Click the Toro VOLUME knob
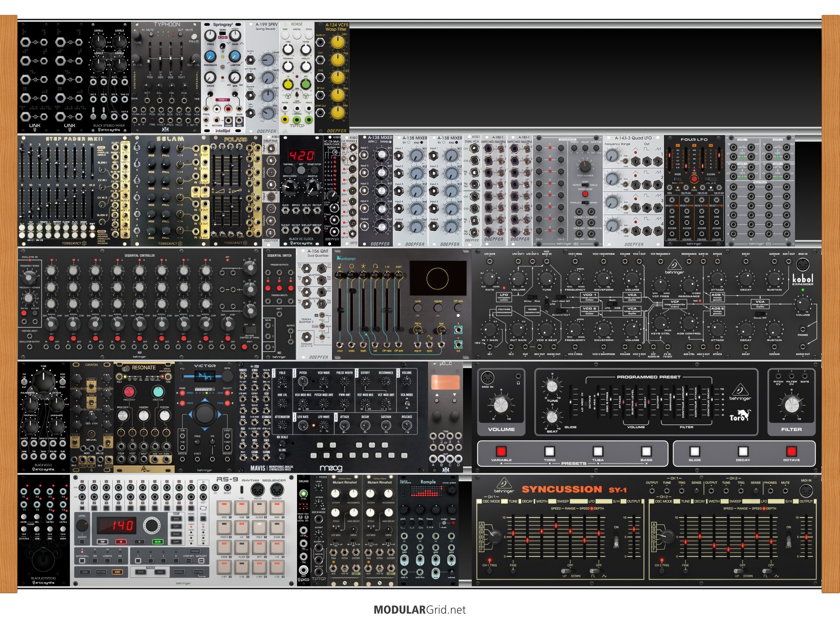Image resolution: width=840 pixels, height=619 pixels. [501, 405]
